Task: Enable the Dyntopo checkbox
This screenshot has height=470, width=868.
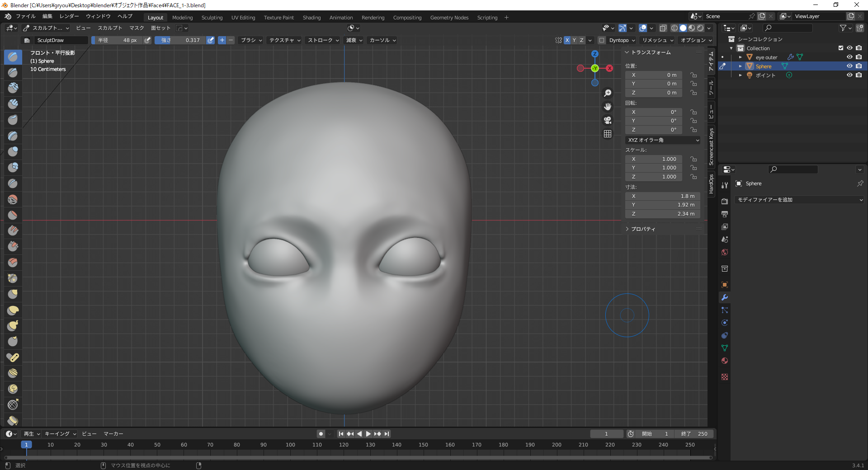Action: (x=602, y=40)
